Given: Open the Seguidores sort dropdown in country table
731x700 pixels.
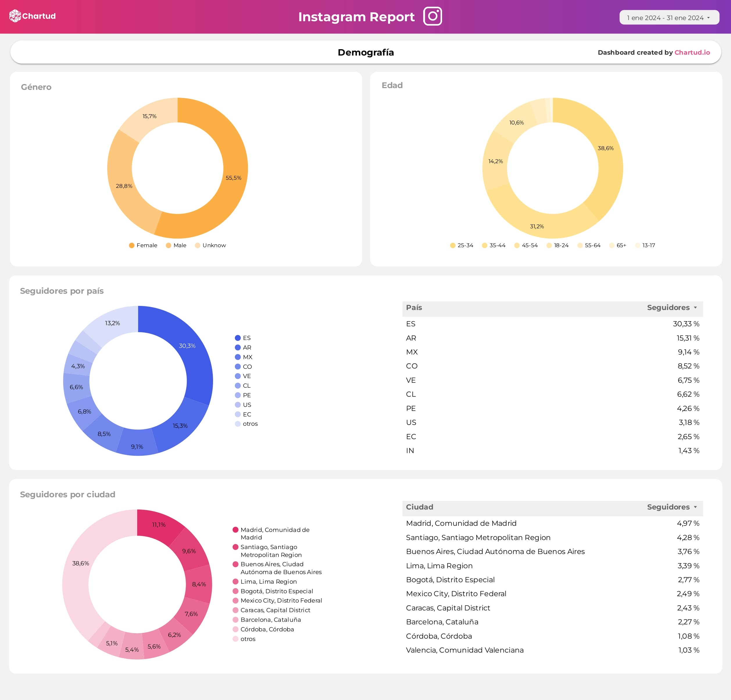Looking at the screenshot, I should [696, 307].
